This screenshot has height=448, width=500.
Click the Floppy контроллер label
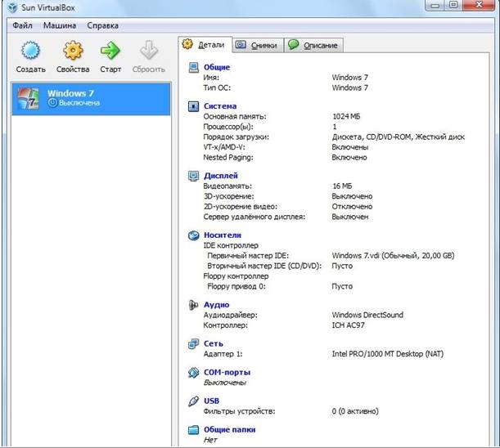236,276
